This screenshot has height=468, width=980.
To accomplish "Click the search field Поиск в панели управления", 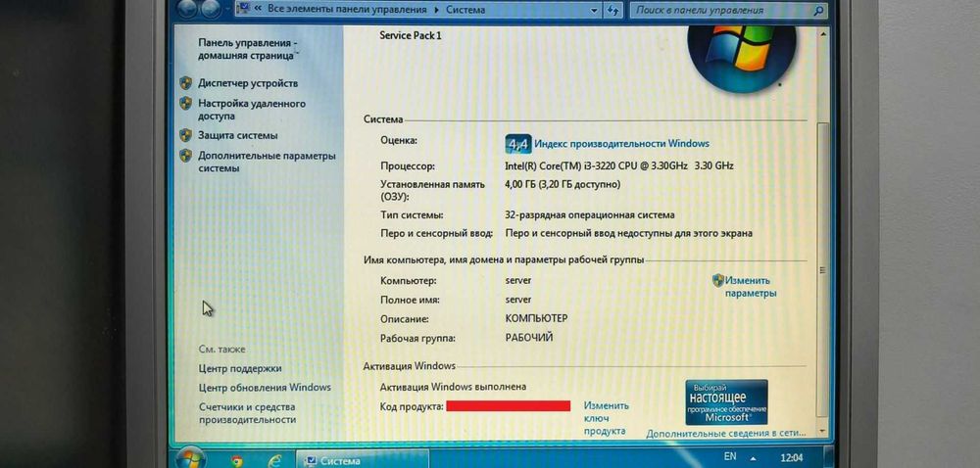I will click(x=722, y=10).
